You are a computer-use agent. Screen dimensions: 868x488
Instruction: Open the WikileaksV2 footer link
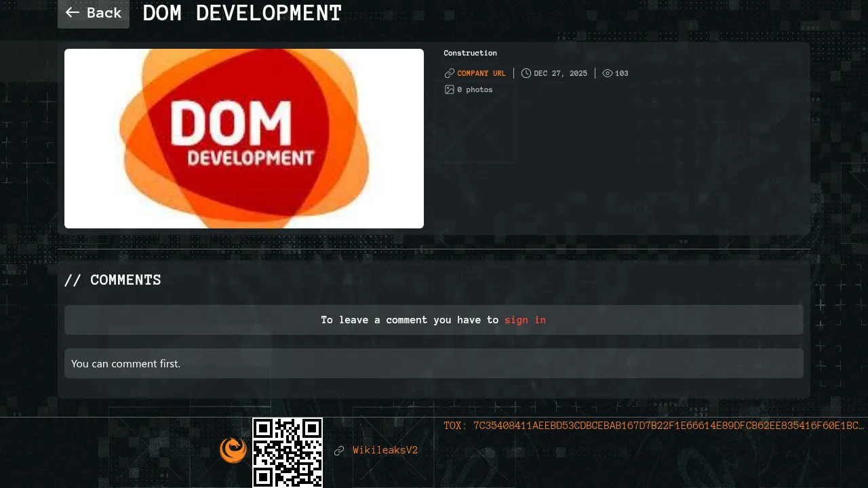click(384, 450)
